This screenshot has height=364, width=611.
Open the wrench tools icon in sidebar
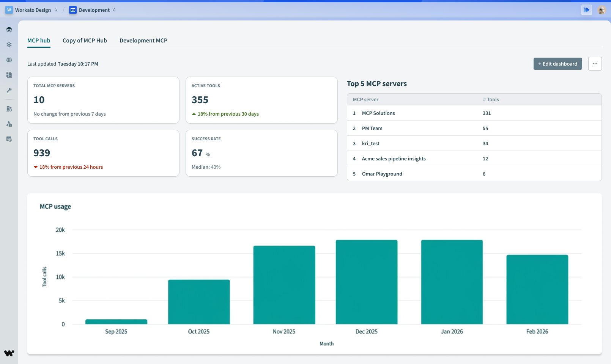coord(9,90)
